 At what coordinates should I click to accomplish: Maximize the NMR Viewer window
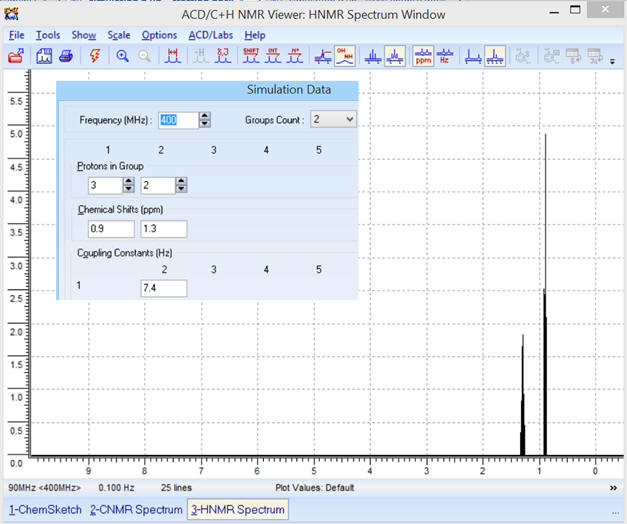(575, 10)
